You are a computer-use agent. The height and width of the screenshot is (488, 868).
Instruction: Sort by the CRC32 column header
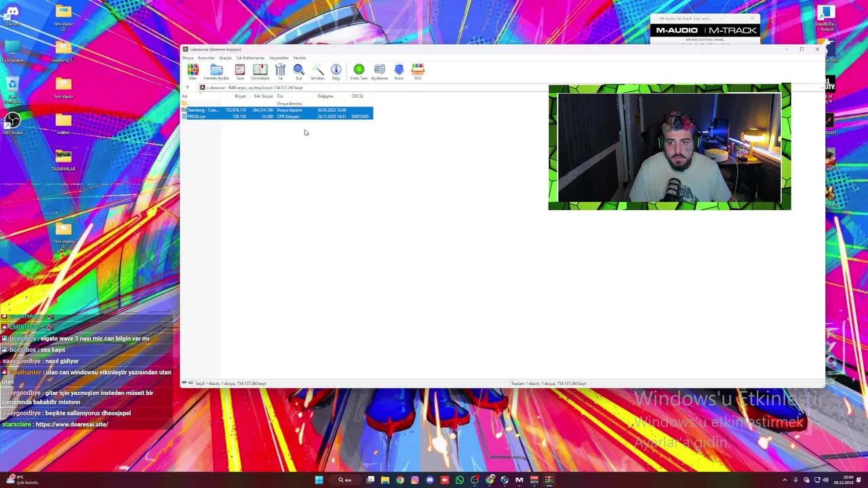(x=361, y=96)
